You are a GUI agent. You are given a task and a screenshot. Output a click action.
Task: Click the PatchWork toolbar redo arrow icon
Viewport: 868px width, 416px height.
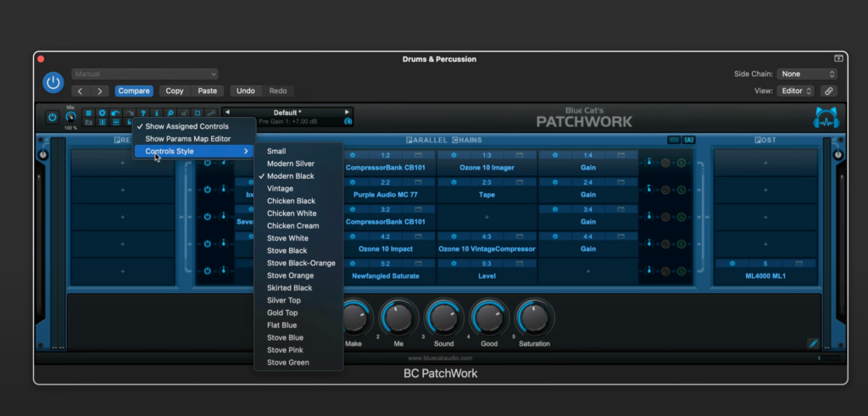click(129, 113)
